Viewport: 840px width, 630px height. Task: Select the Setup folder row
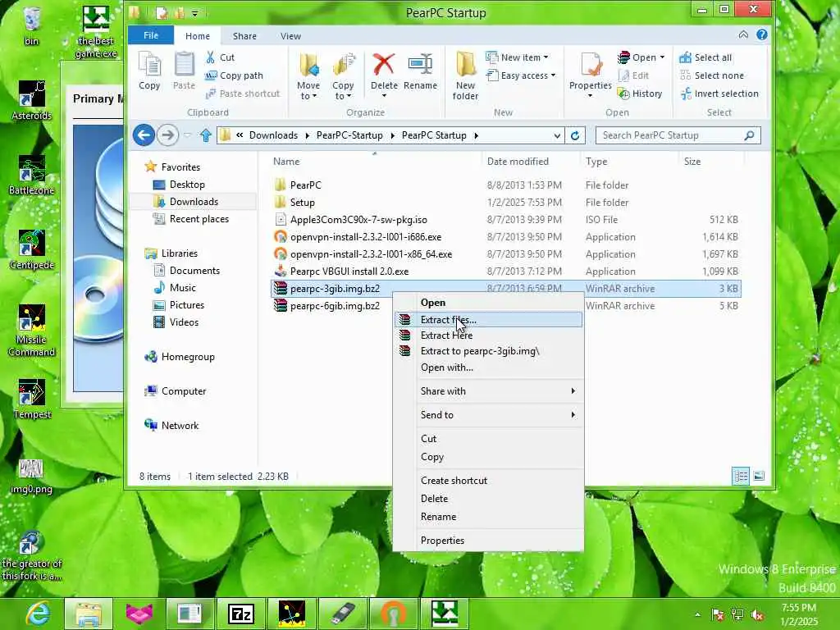(x=505, y=203)
